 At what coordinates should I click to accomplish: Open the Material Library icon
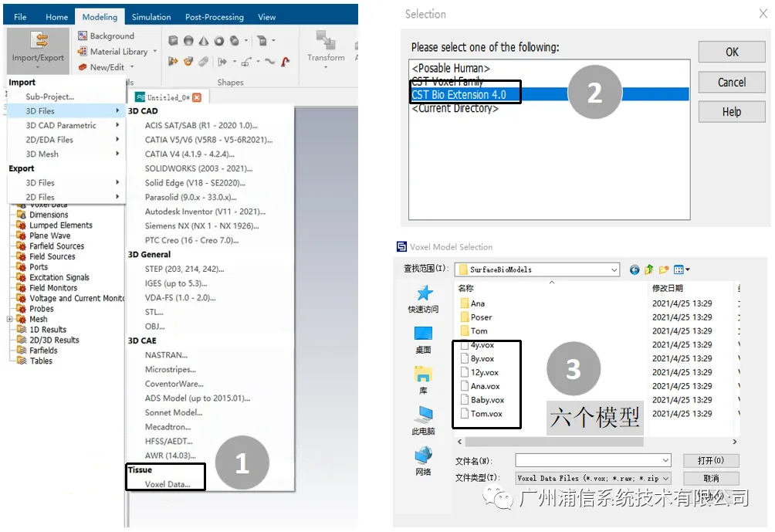(83, 51)
